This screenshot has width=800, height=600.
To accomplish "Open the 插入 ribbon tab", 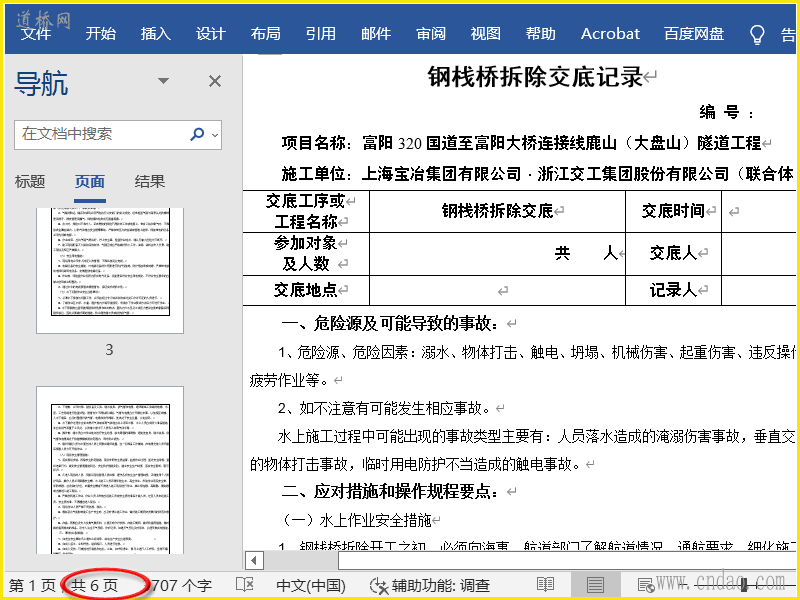I will click(156, 34).
